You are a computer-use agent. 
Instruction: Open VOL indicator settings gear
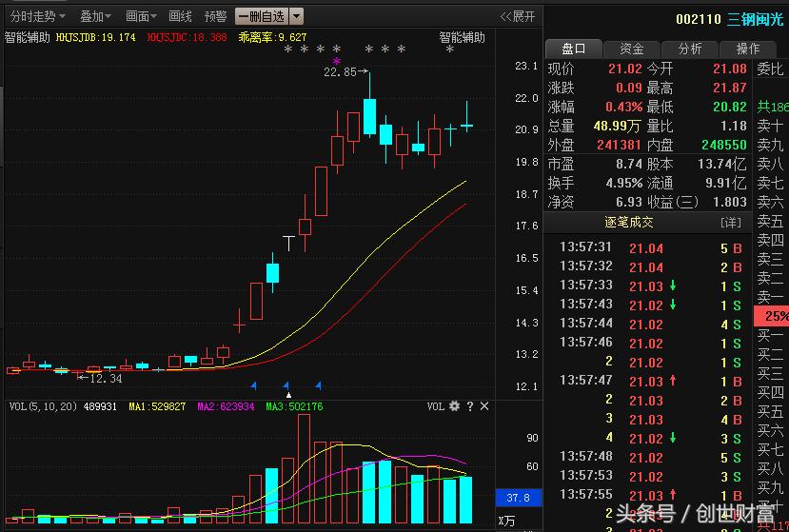tap(454, 406)
